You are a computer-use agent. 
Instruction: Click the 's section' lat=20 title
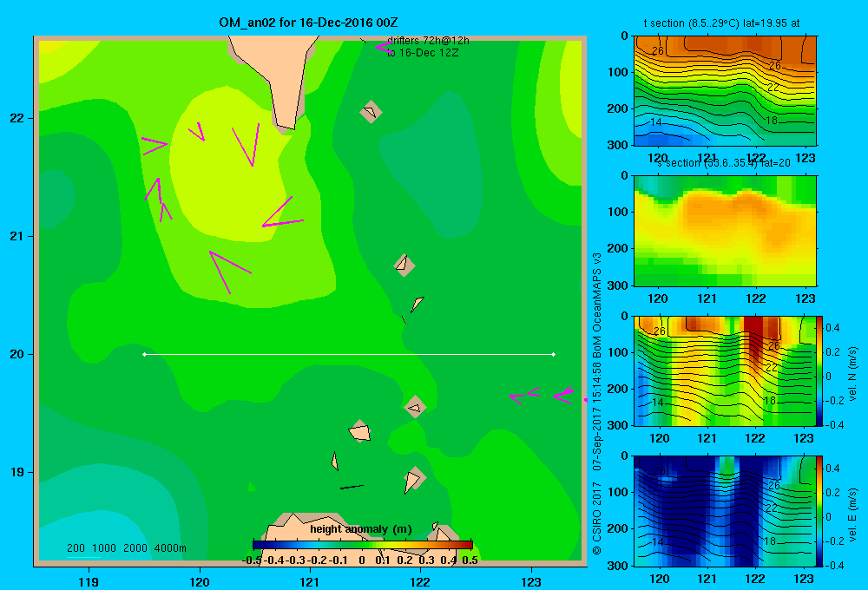[724, 163]
